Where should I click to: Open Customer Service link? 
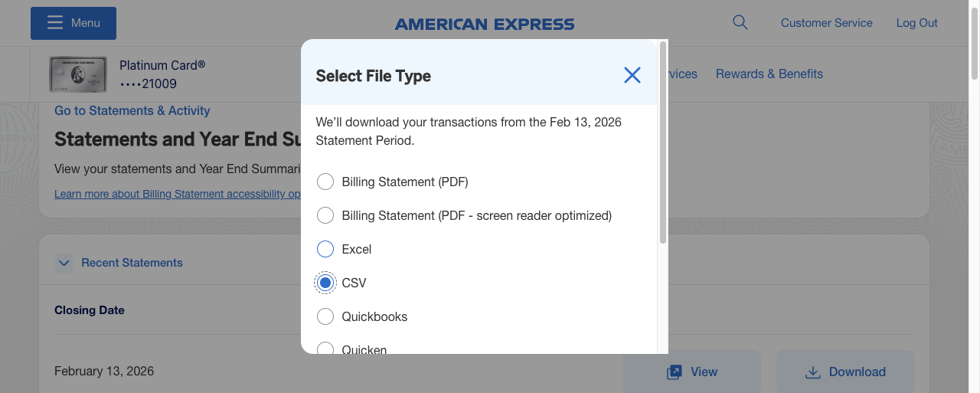coord(826,23)
